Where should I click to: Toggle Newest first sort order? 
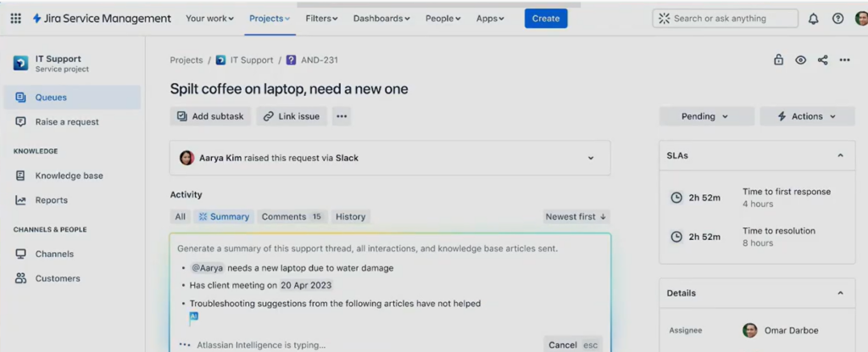click(x=576, y=217)
